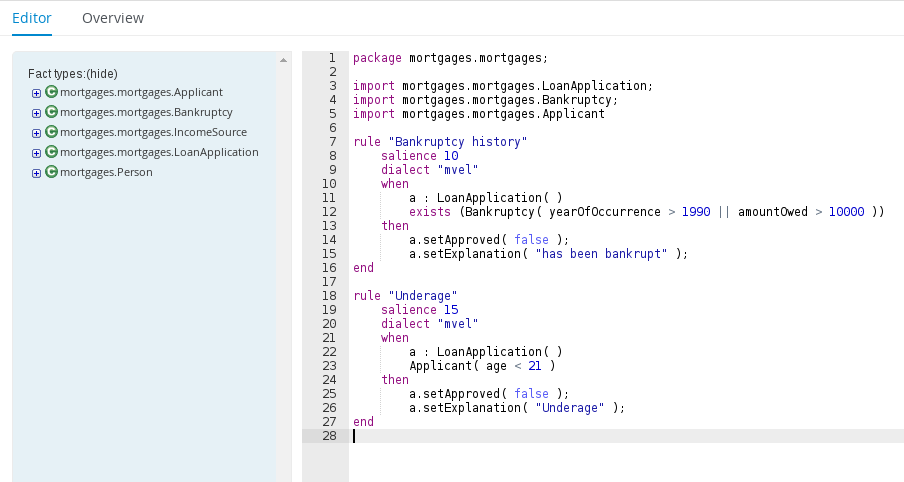Viewport: 904px width, 482px height.
Task: Click the green class icon beside mortgages.mortgages.IncomeSource
Action: [52, 132]
